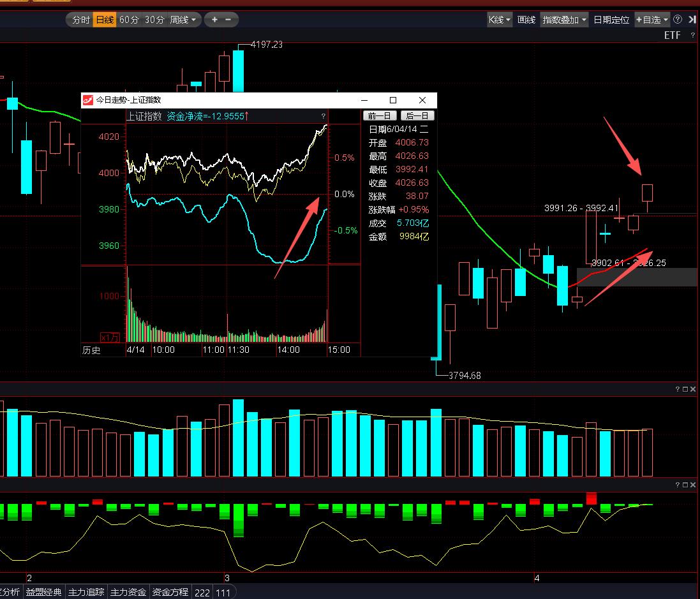Click the zoom in plus button

point(215,20)
